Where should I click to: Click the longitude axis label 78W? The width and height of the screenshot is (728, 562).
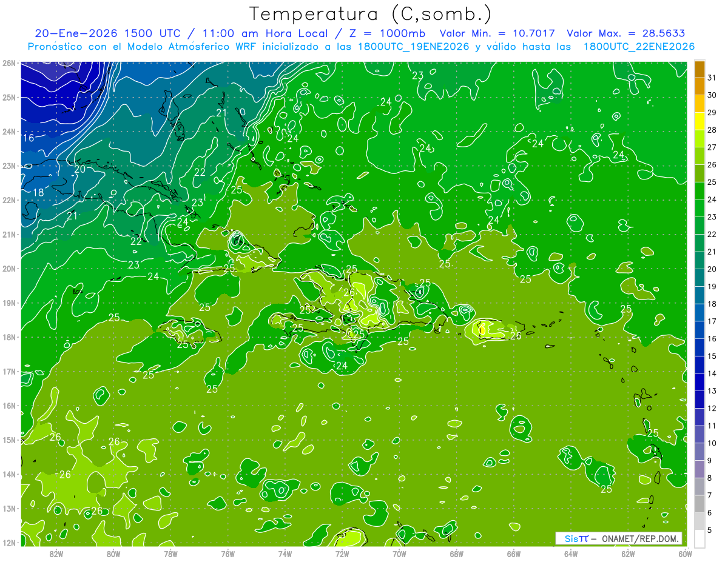[x=170, y=554]
